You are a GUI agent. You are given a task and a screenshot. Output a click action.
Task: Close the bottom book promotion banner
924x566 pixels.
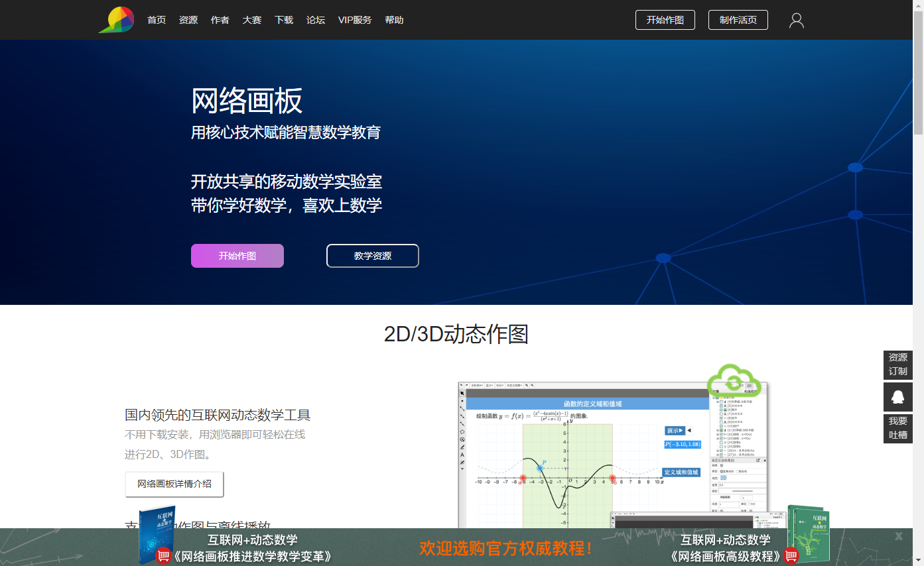tap(899, 536)
